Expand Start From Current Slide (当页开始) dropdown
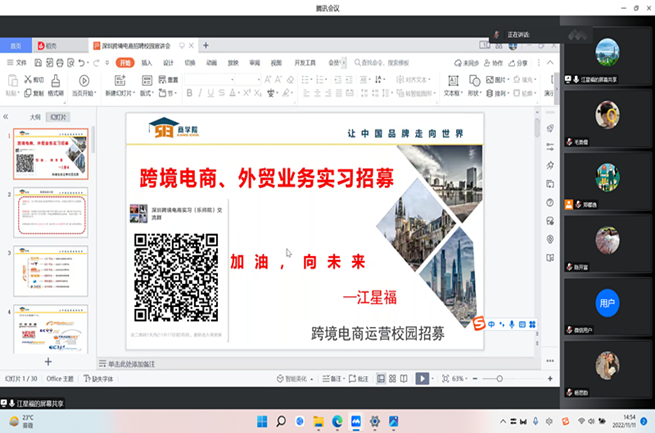Viewport: 655px width, 433px height. [95, 93]
